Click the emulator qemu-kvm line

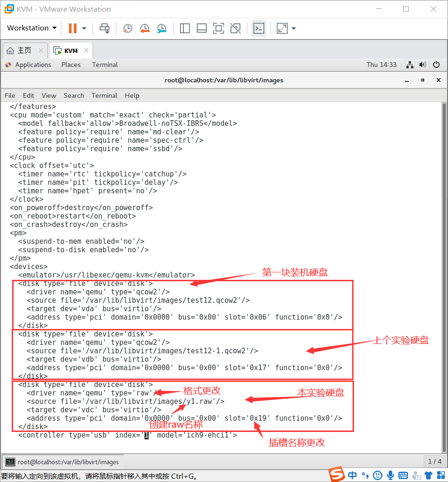pyautogui.click(x=106, y=275)
